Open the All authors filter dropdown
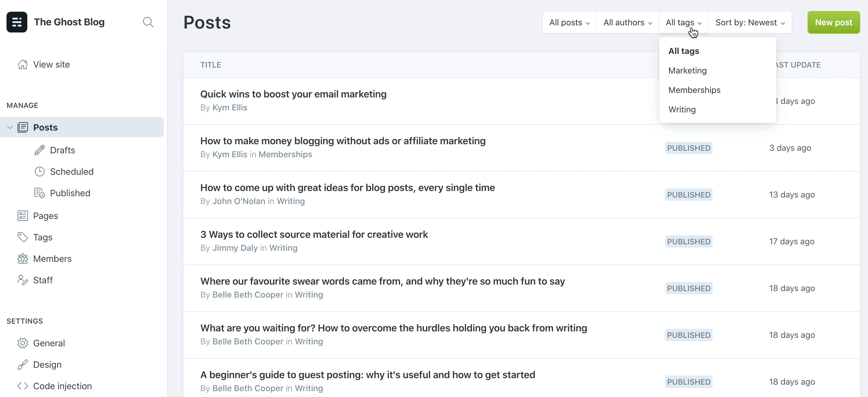The width and height of the screenshot is (868, 397). [x=627, y=22]
